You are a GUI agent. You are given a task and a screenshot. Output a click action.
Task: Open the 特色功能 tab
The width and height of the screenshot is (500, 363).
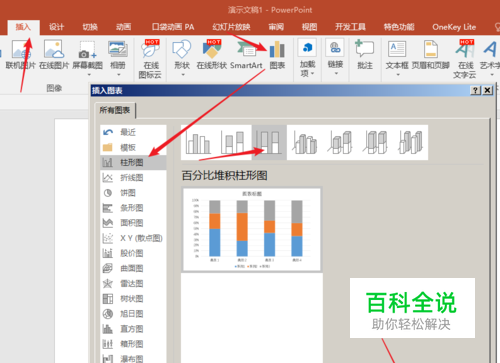399,27
